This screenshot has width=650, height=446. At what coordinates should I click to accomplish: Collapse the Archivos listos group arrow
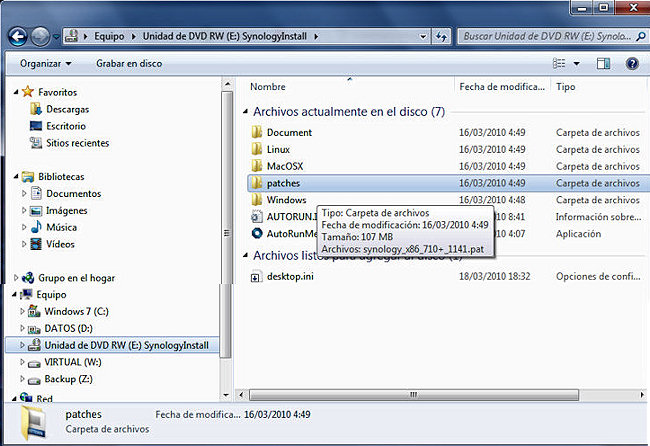pyautogui.click(x=245, y=255)
